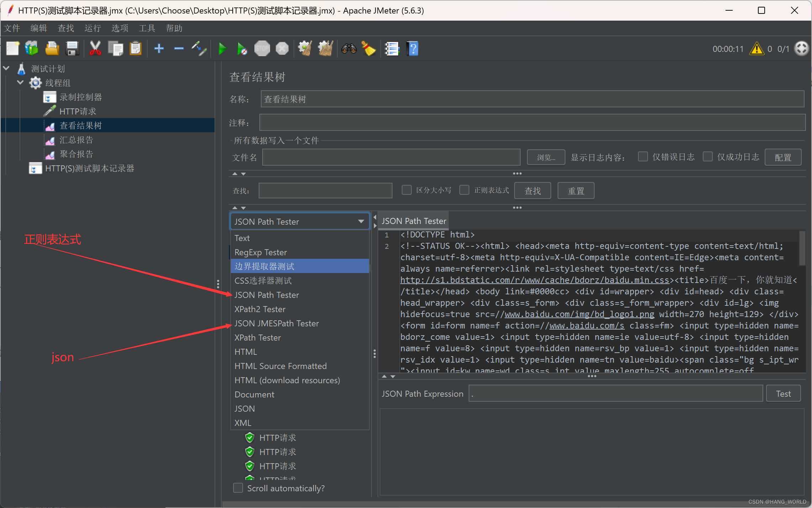Tick the Scroll automatically checkbox
The height and width of the screenshot is (508, 812).
[x=238, y=488]
